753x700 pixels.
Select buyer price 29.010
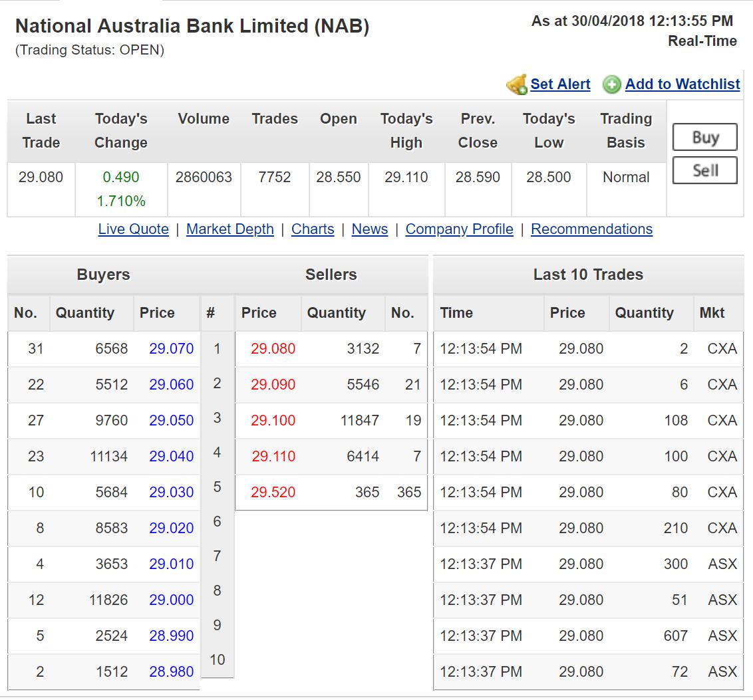[x=172, y=564]
